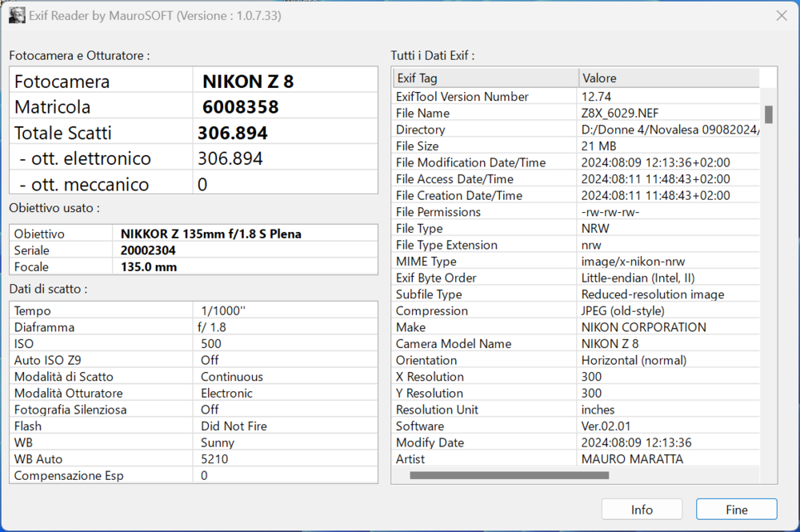
Task: Click the ISO value 500
Action: click(x=210, y=344)
